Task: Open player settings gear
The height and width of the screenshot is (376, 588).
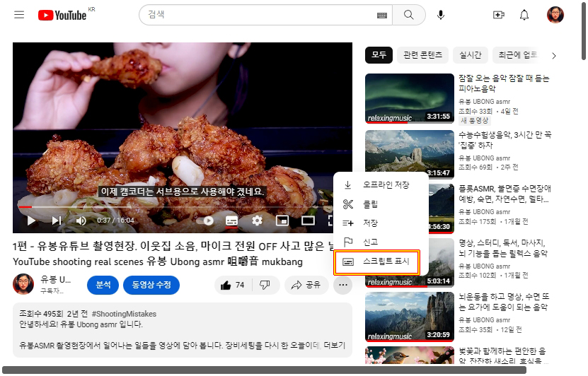Action: 257,221
